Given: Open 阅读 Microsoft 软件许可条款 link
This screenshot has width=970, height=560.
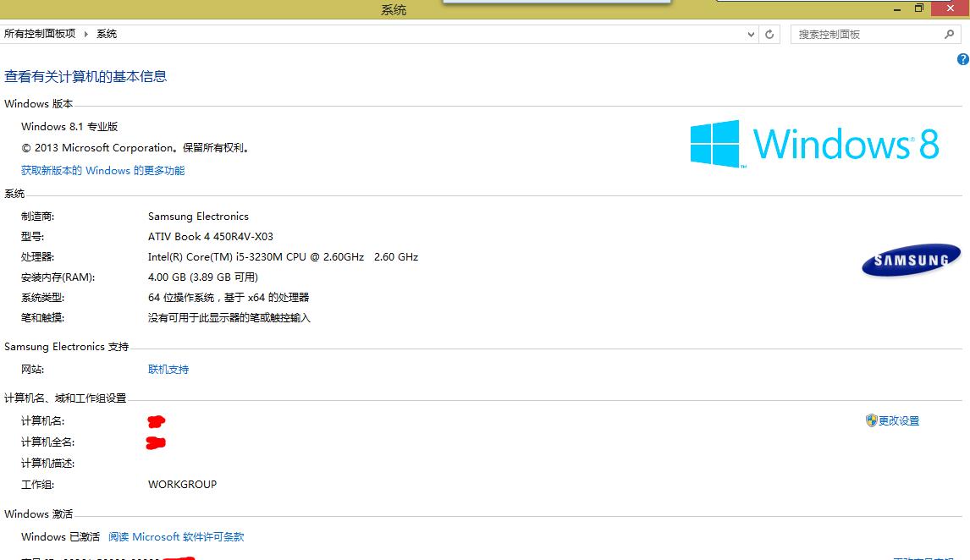Looking at the screenshot, I should tap(176, 537).
